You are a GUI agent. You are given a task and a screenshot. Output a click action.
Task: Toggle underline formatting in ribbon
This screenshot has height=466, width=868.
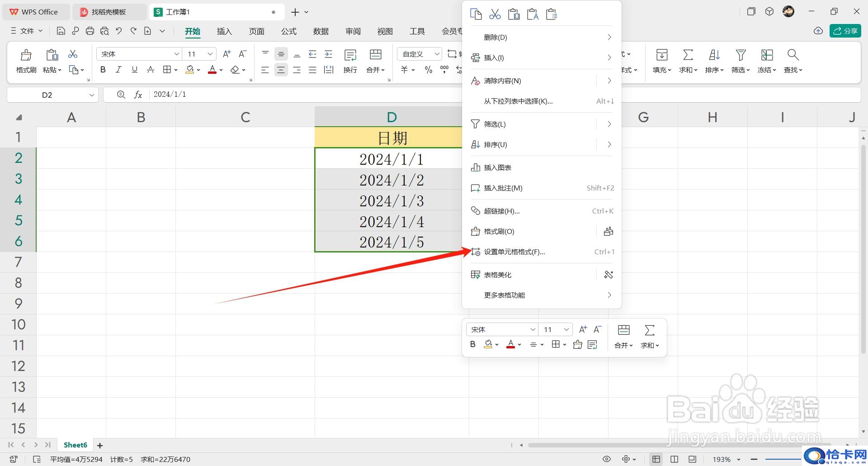point(134,70)
